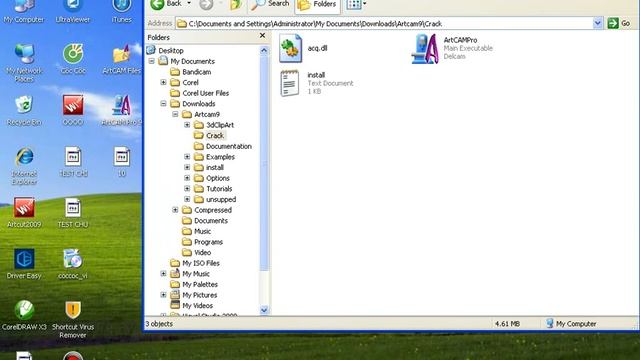Launch Internet Explorer from desktop

click(24, 165)
